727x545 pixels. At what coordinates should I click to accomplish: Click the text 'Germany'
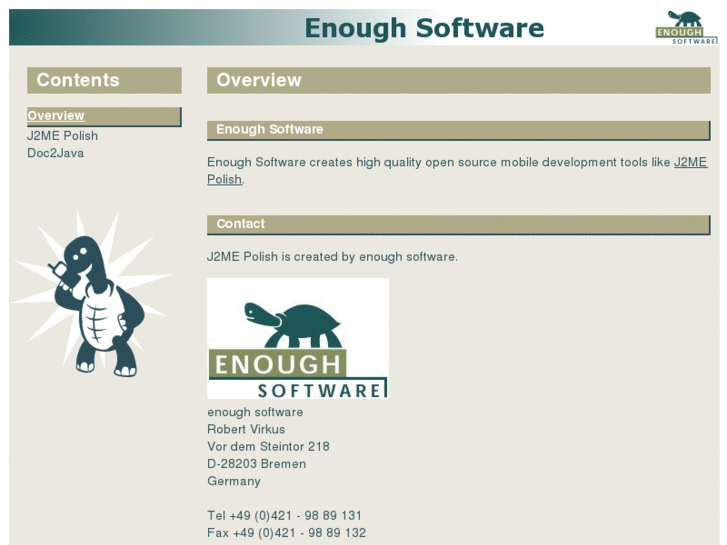point(234,481)
